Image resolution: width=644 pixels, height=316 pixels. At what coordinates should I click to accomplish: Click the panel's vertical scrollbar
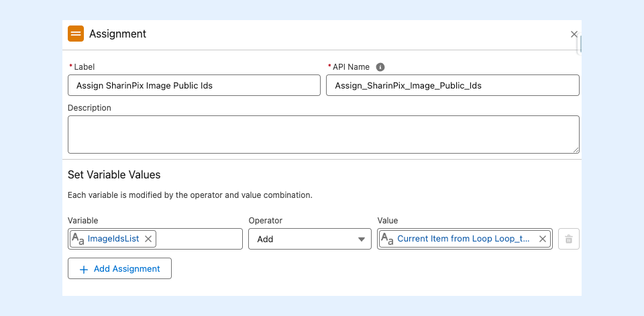click(x=580, y=44)
